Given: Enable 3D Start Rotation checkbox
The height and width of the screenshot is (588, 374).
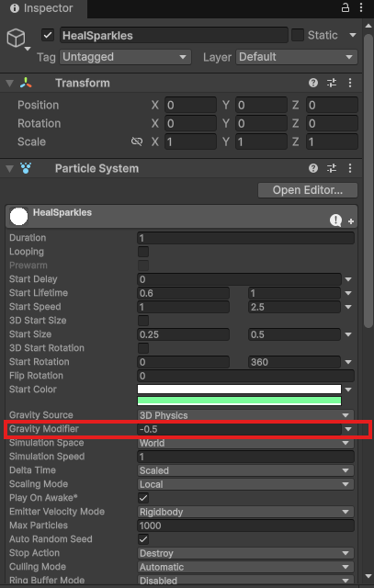Looking at the screenshot, I should (x=143, y=348).
